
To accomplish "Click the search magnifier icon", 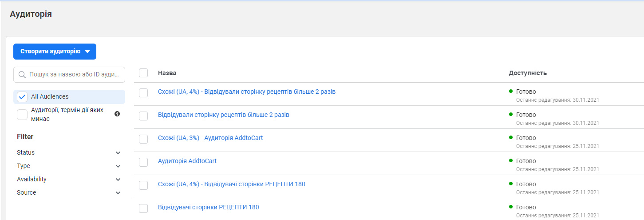I will click(x=22, y=75).
